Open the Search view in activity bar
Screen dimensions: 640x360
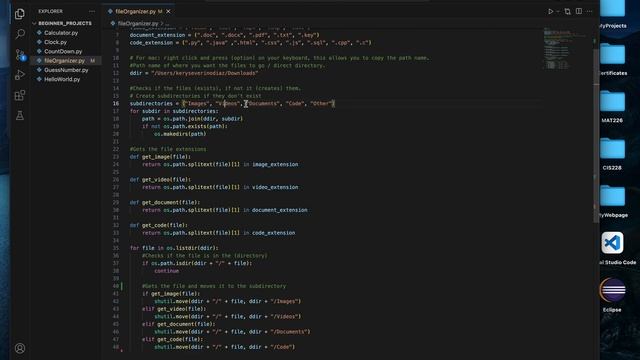pyautogui.click(x=20, y=34)
